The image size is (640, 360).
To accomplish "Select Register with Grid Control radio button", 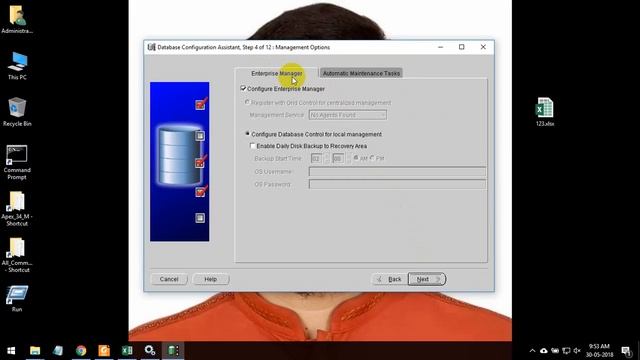I will click(247, 102).
